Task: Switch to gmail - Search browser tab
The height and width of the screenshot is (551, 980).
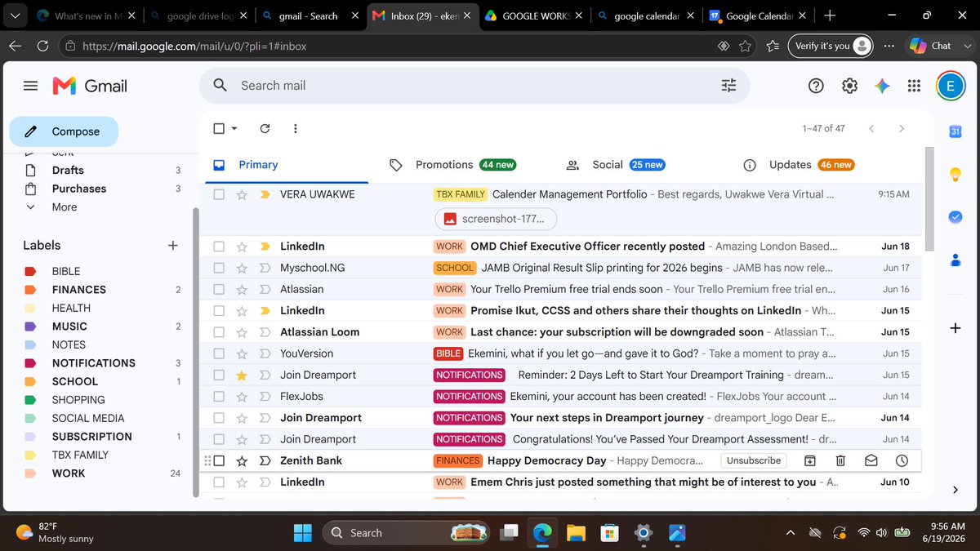Action: pos(310,16)
